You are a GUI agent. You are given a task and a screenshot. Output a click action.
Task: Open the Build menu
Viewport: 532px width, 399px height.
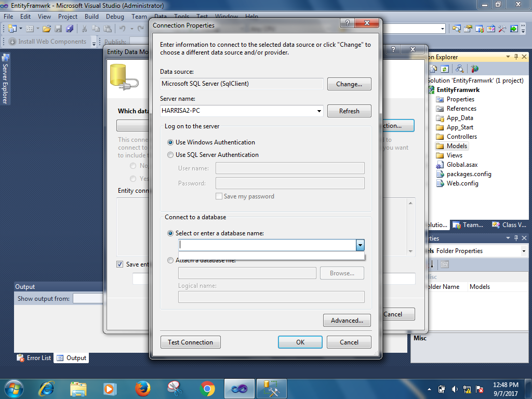pos(91,16)
